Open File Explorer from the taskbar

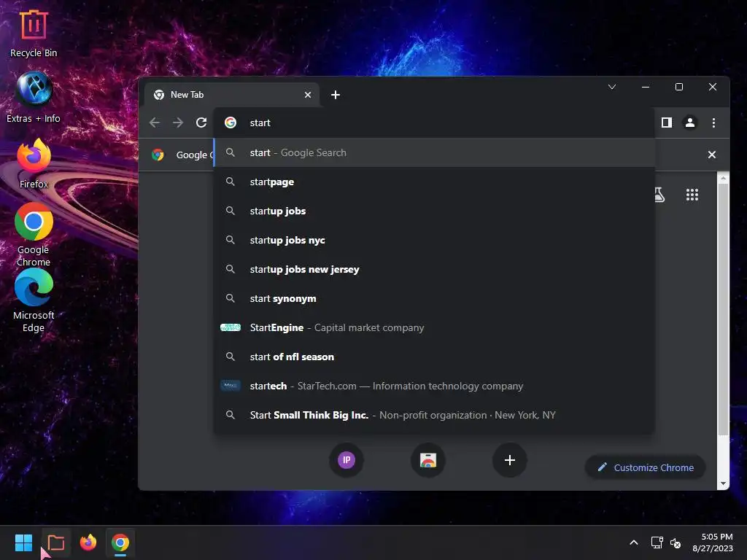[x=56, y=542]
